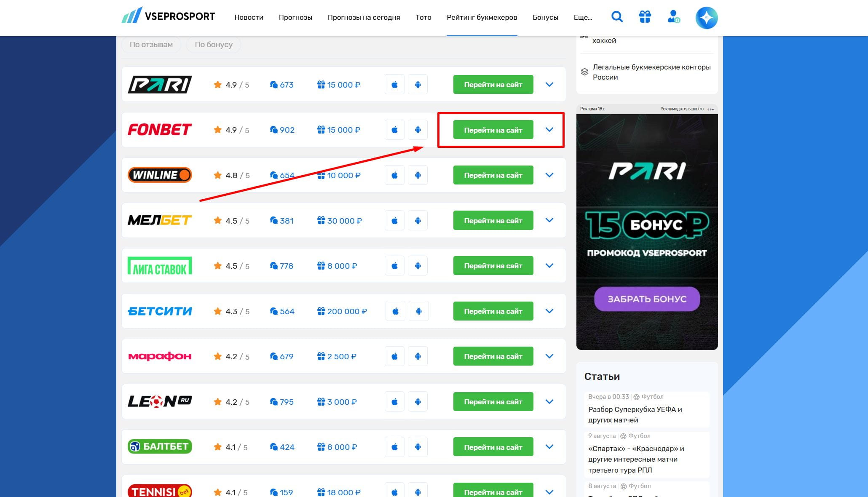Expand the Лига Ставок bookmaker details

pyautogui.click(x=549, y=266)
